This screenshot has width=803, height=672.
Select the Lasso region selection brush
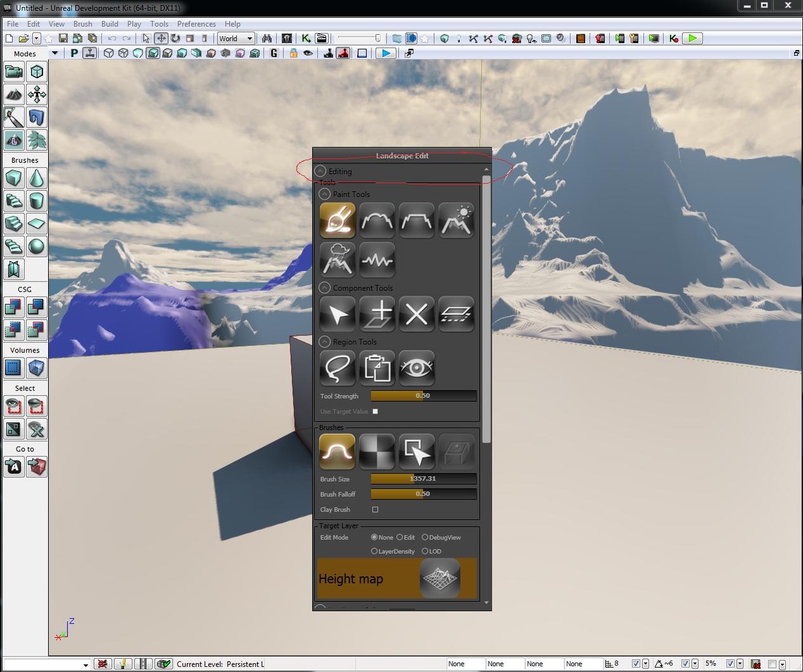tap(337, 368)
